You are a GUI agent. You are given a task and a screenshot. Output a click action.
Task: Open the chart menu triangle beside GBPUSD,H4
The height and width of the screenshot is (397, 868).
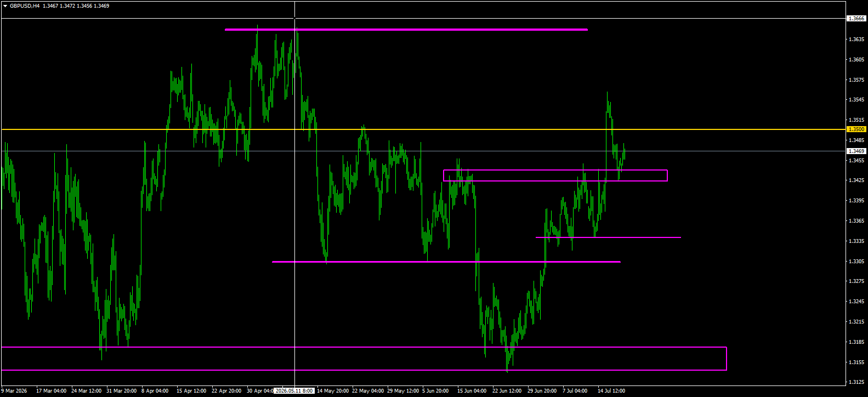pyautogui.click(x=5, y=6)
